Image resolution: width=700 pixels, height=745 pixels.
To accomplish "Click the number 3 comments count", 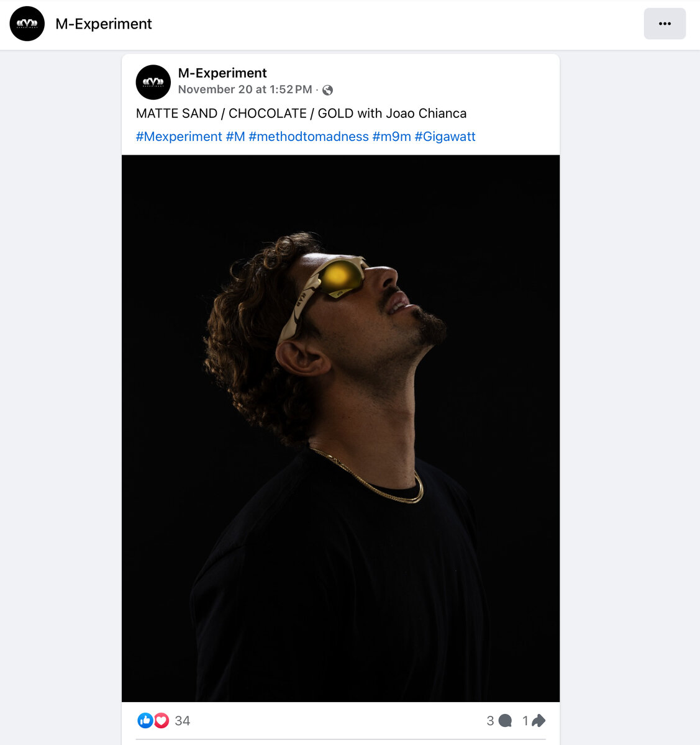I will click(490, 721).
